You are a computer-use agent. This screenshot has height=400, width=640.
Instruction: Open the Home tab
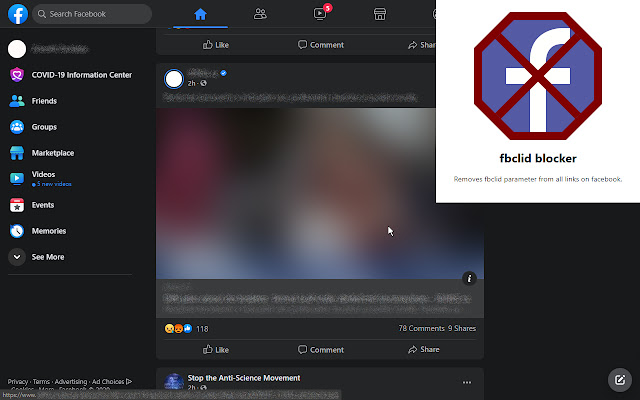point(200,14)
